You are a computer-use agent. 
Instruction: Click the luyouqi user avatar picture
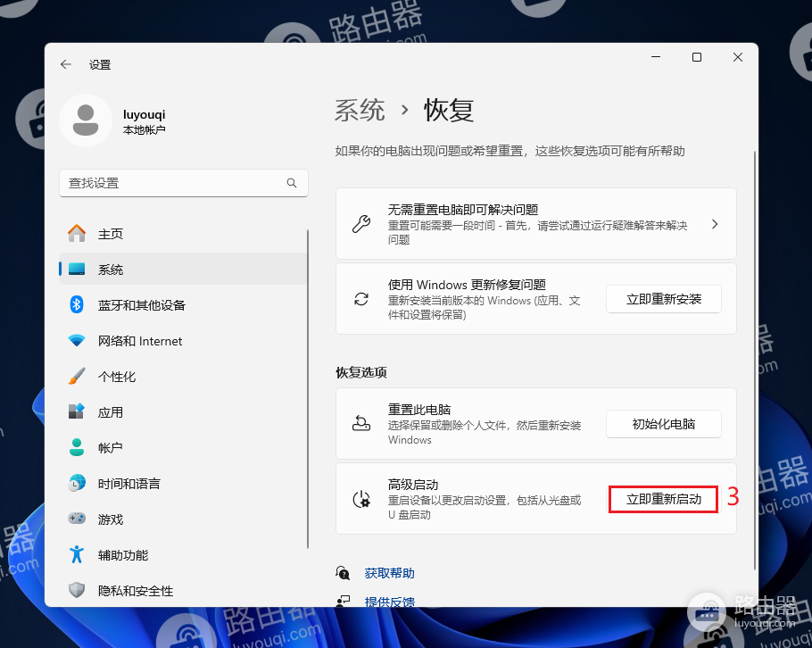(x=86, y=120)
